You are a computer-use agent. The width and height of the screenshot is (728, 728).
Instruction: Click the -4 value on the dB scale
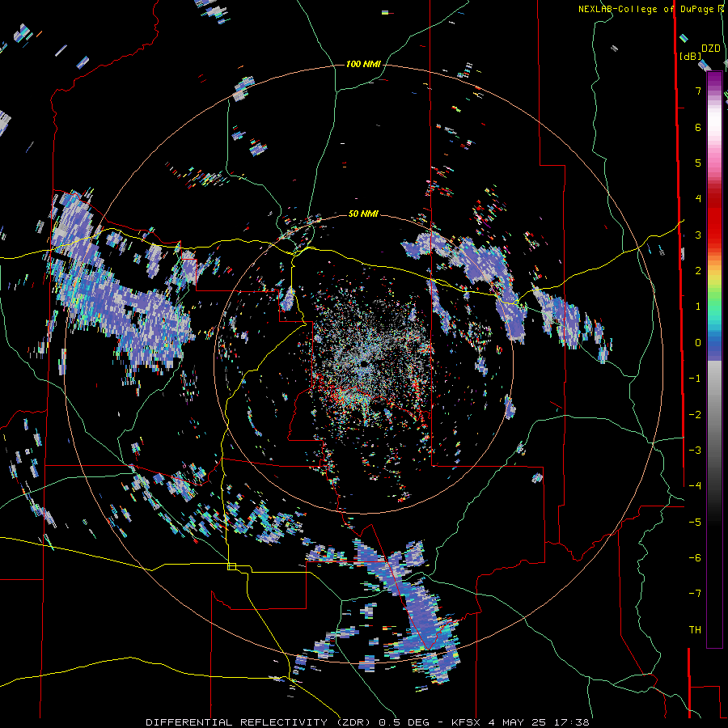point(695,486)
